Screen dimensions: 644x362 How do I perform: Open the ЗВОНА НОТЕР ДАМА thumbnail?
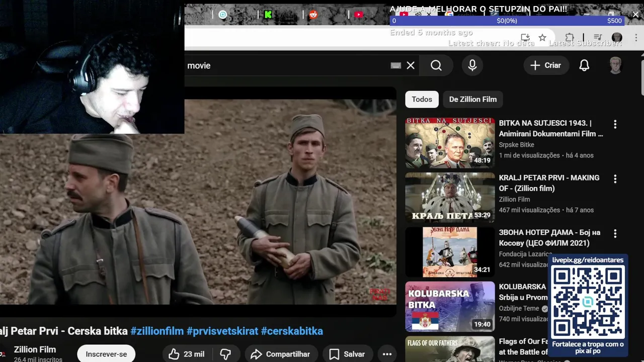click(450, 252)
